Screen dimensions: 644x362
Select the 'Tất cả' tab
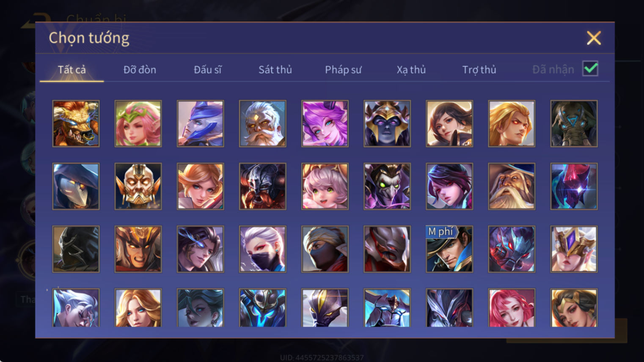point(72,70)
